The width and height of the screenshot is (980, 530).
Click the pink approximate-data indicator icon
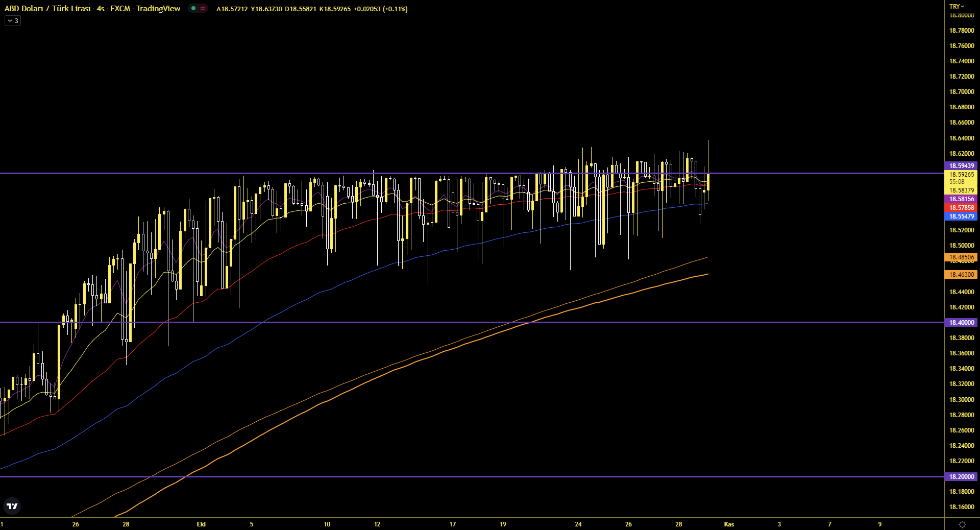(x=203, y=8)
